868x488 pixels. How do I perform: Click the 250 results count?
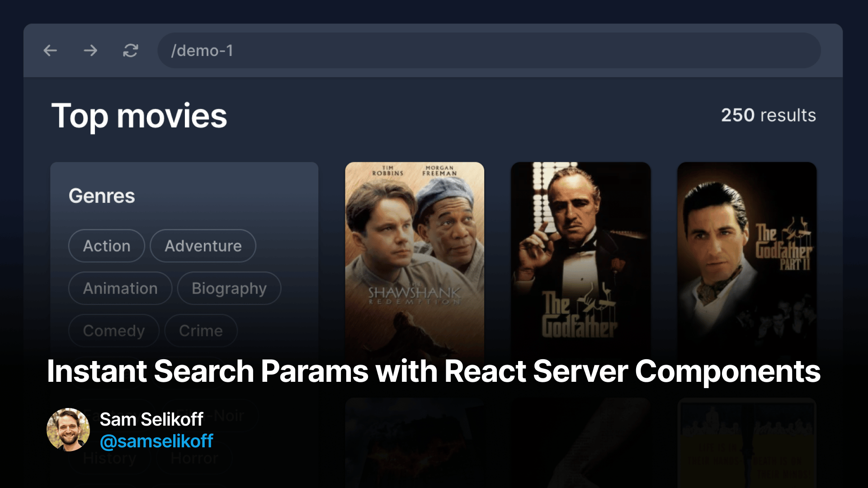(769, 115)
